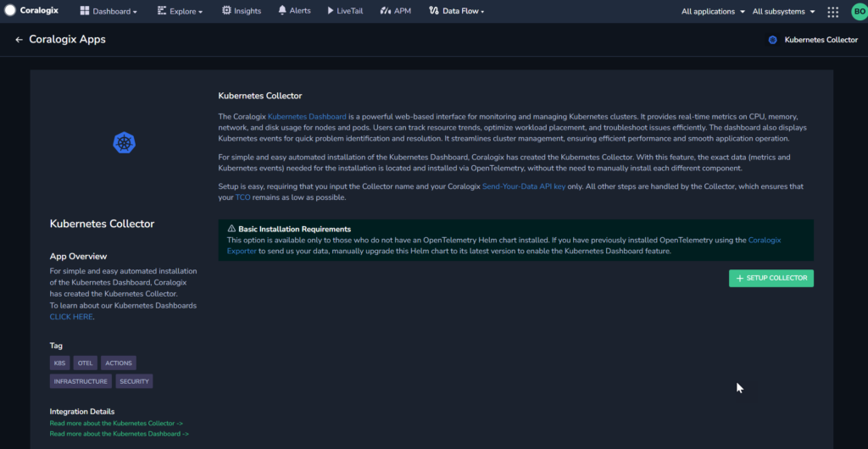Click the Dashboard grid icon
This screenshot has width=868, height=449.
click(85, 10)
